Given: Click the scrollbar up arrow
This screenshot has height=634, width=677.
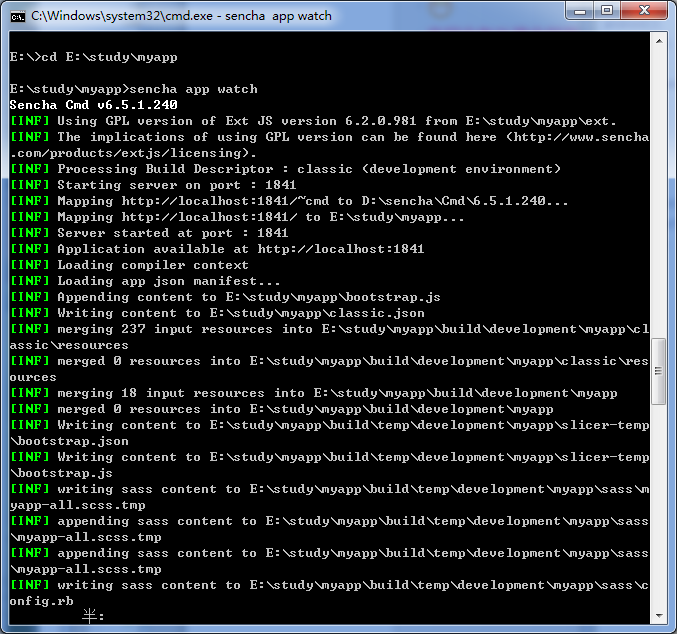Looking at the screenshot, I should [x=659, y=41].
